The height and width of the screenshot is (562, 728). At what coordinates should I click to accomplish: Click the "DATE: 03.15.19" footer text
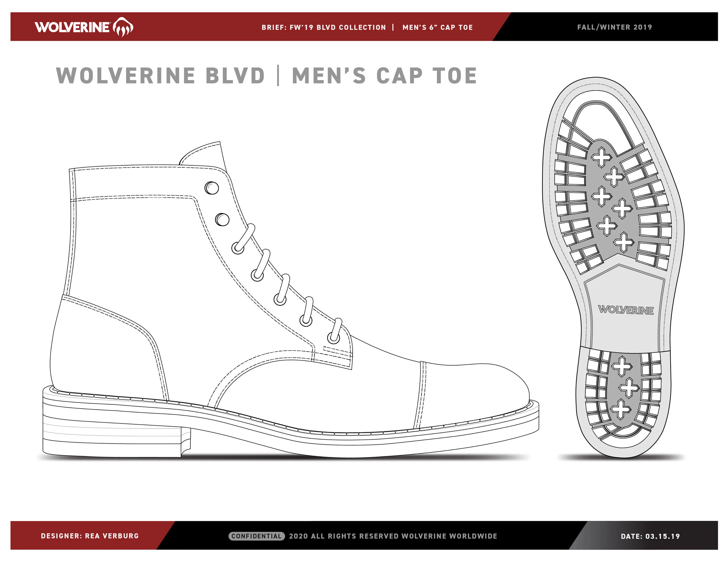pyautogui.click(x=650, y=536)
